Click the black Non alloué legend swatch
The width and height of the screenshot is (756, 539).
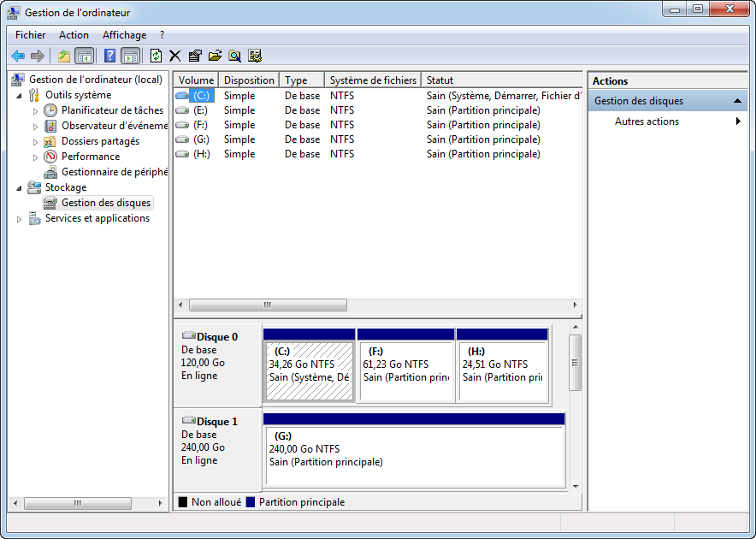pos(183,502)
